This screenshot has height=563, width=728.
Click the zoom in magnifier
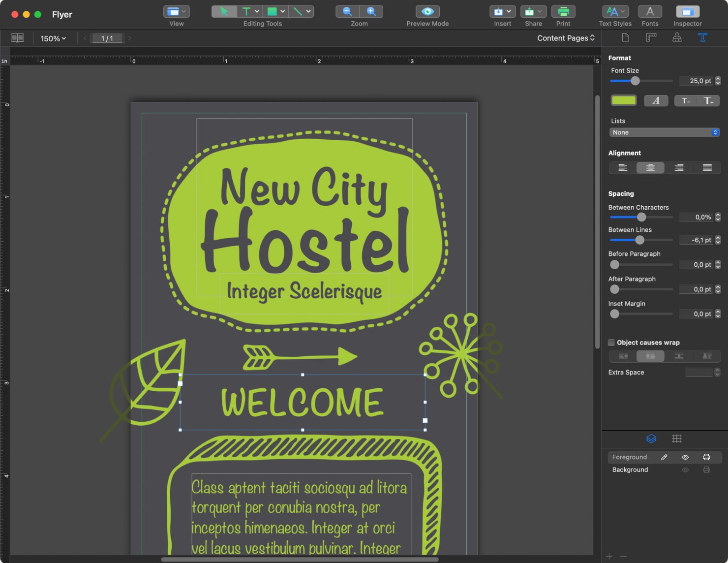[x=371, y=11]
